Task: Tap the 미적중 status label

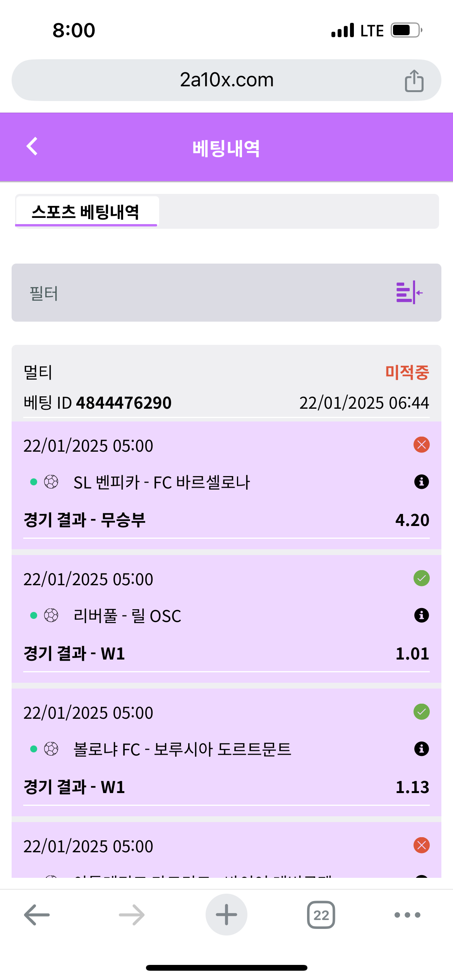Action: click(x=407, y=372)
